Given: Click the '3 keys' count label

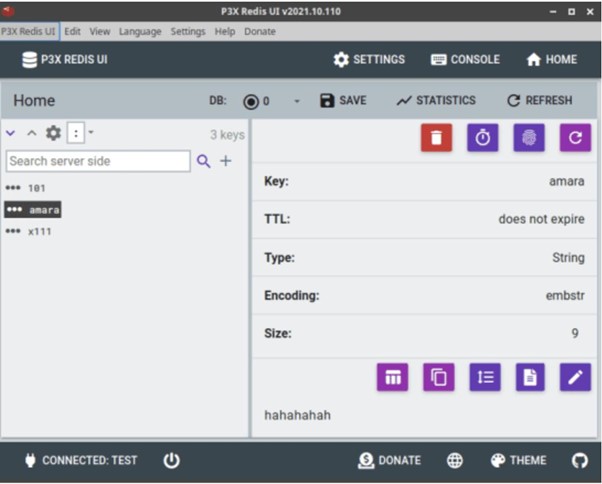Looking at the screenshot, I should pos(227,135).
